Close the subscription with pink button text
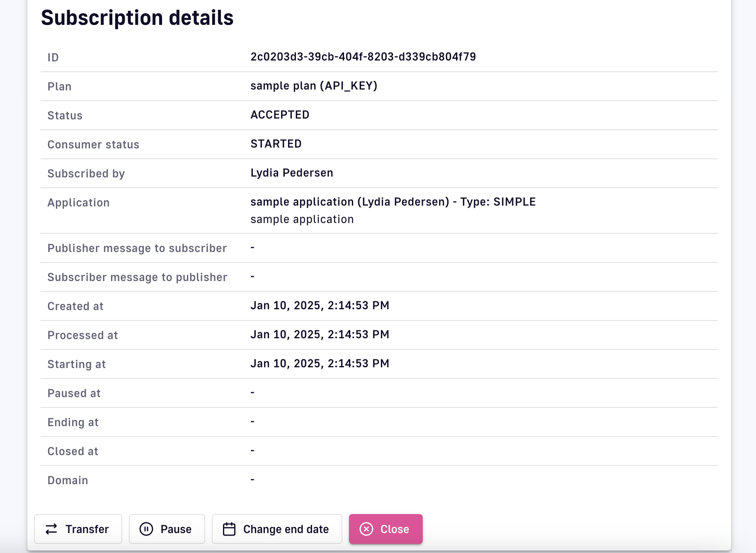 pyautogui.click(x=395, y=529)
